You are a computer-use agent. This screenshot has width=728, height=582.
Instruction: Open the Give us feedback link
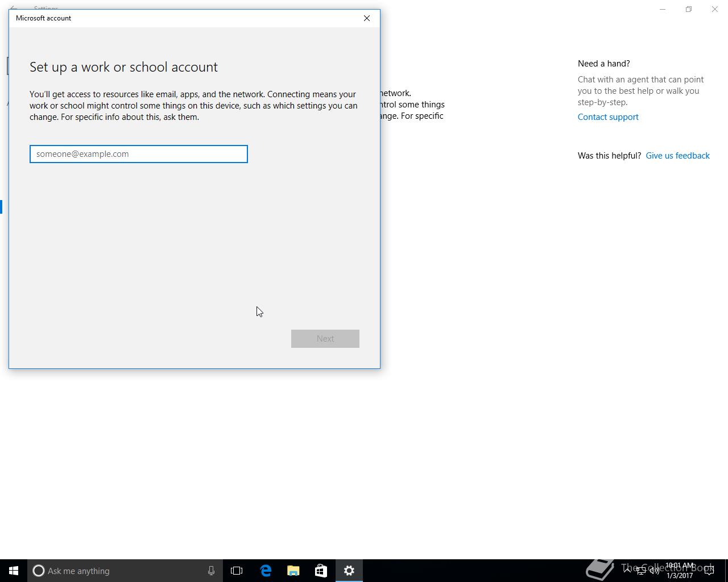(x=677, y=156)
